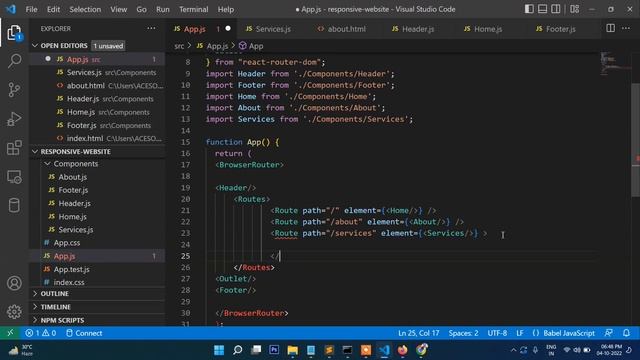The image size is (640, 360).
Task: Open Windows taskbar search
Action: click(x=238, y=350)
